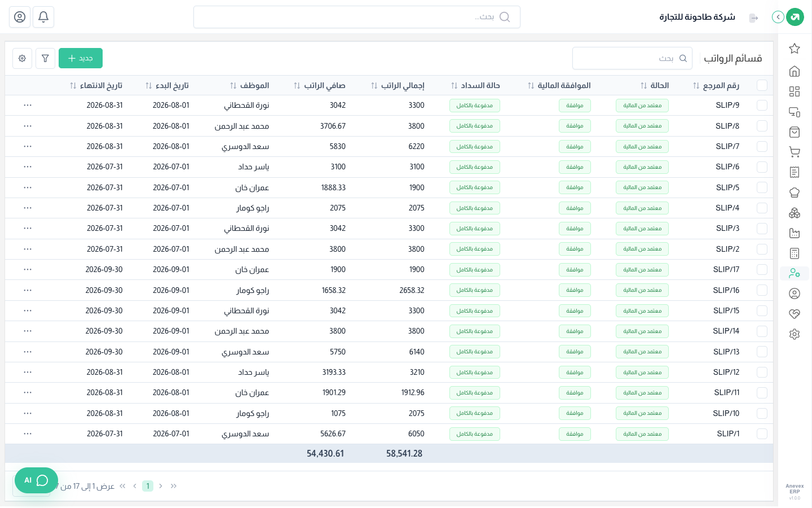The height and width of the screenshot is (508, 812).
Task: Click the green app logo icon
Action: tap(795, 17)
